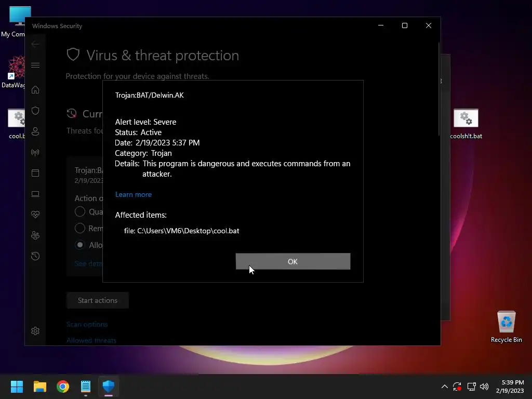Screen dimensions: 532x399
Task: Open Settings gear in Windows Security
Action: pyautogui.click(x=35, y=331)
